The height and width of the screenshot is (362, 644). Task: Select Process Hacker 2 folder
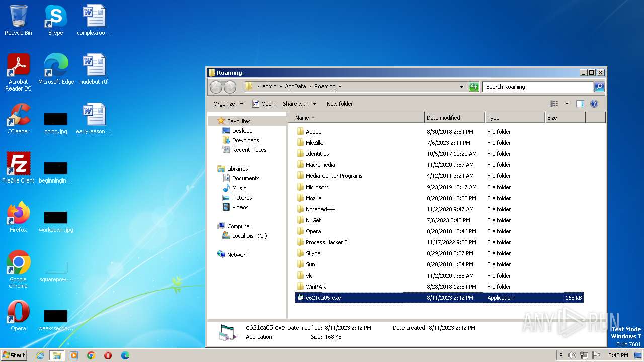[439, 242]
